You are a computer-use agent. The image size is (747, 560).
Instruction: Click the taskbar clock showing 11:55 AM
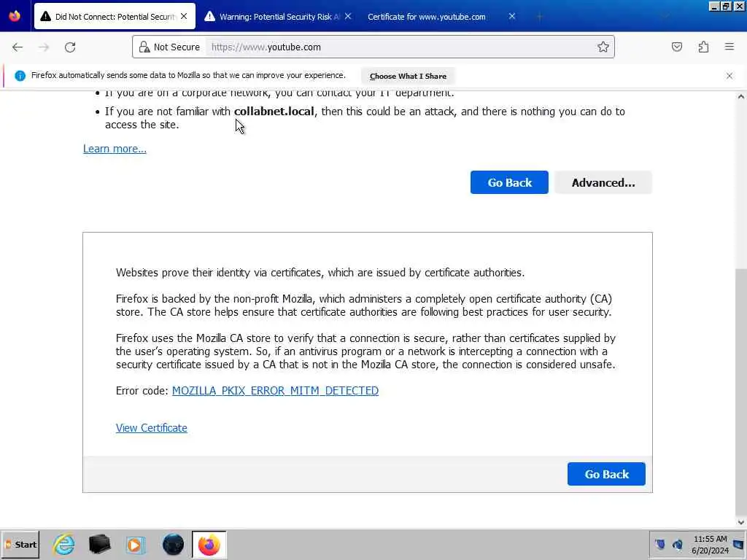(x=710, y=544)
